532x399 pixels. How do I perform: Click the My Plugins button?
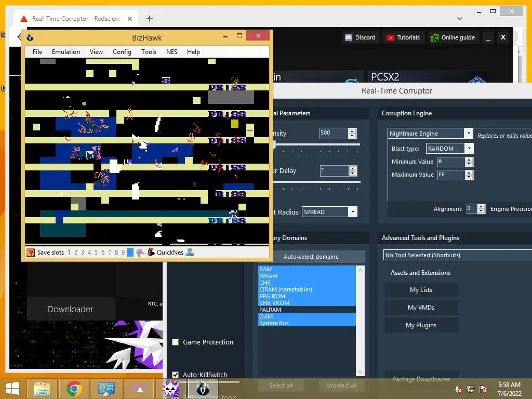(x=421, y=325)
